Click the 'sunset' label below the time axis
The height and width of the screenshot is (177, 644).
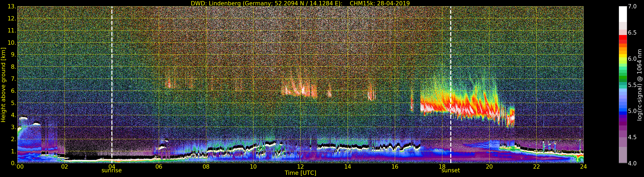450,170
